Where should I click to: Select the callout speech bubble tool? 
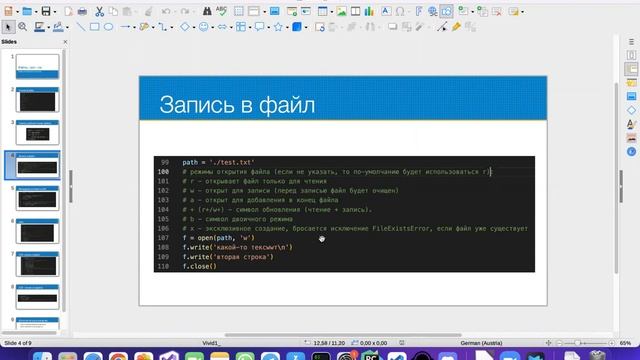(x=259, y=27)
